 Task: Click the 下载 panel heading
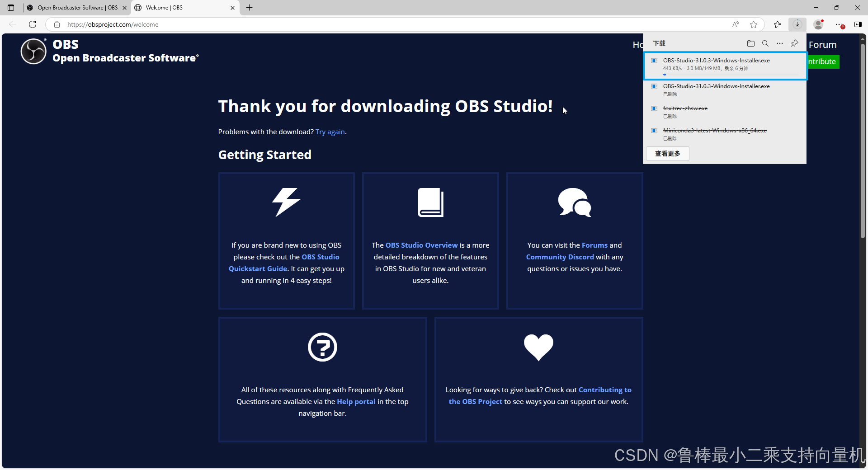click(x=659, y=43)
